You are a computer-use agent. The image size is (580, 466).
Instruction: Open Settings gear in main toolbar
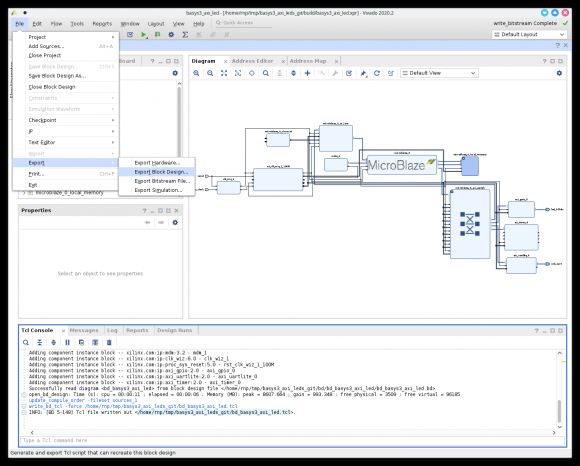click(x=171, y=34)
